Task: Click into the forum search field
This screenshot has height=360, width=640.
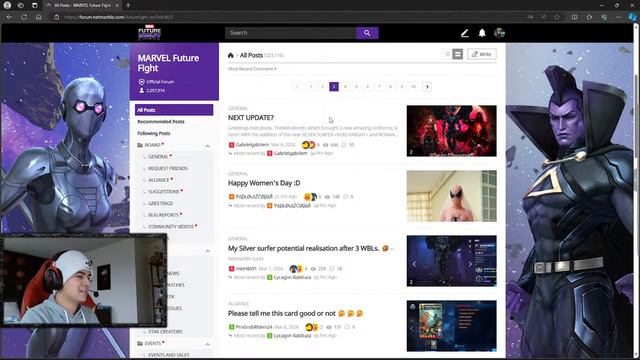Action: pyautogui.click(x=291, y=33)
